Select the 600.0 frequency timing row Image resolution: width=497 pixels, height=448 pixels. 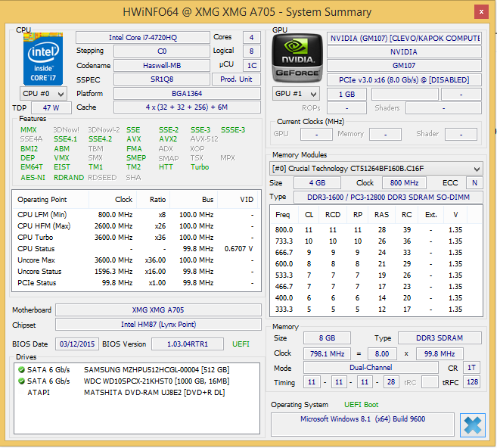click(376, 264)
